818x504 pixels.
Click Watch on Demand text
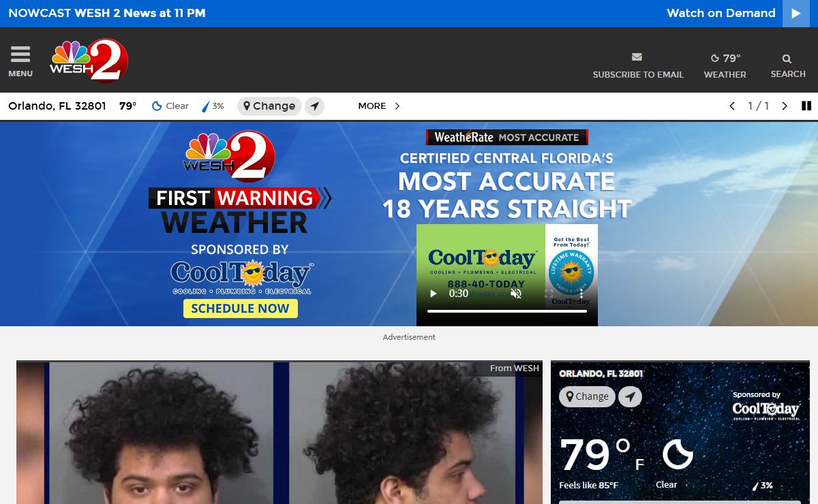pyautogui.click(x=721, y=13)
